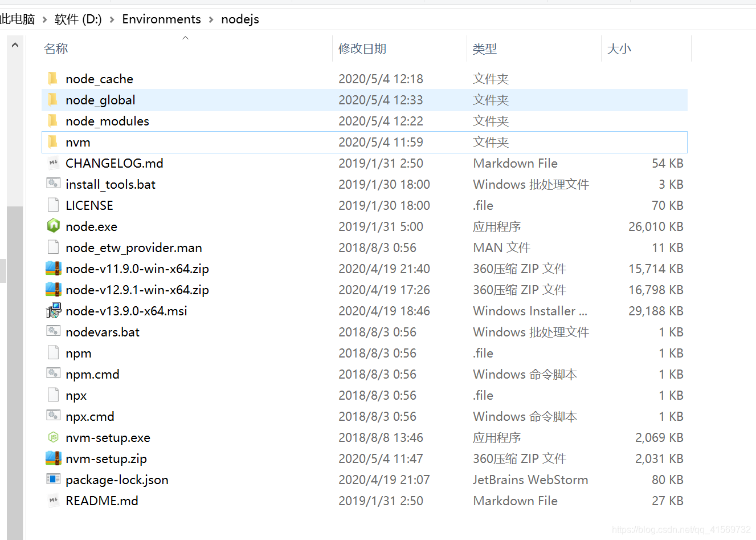Click the size value 29,188 KB
756x540 pixels.
656,311
